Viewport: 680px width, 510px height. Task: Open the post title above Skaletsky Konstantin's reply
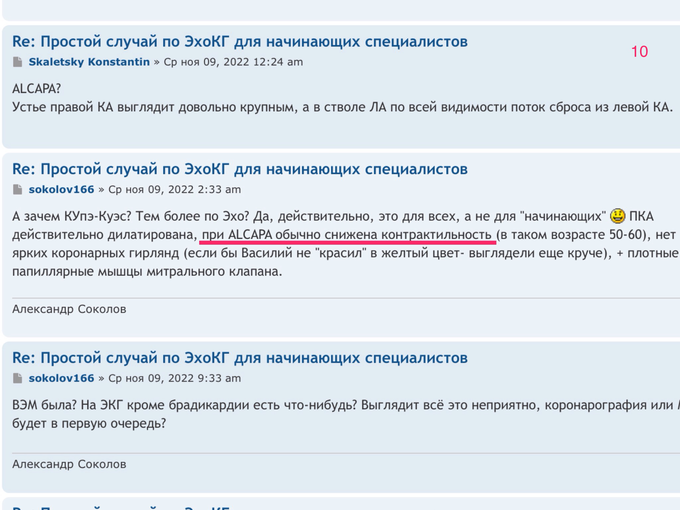(x=240, y=42)
